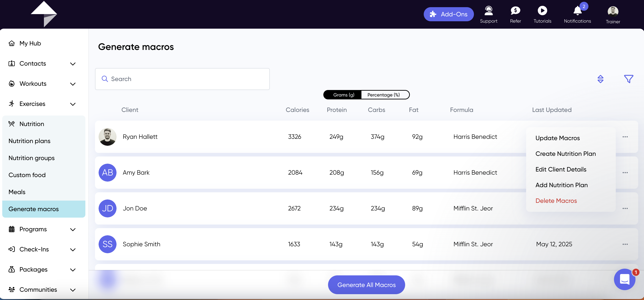Screen dimensions: 644x300
Task: Click the Last Updated column header
Action: pyautogui.click(x=552, y=110)
